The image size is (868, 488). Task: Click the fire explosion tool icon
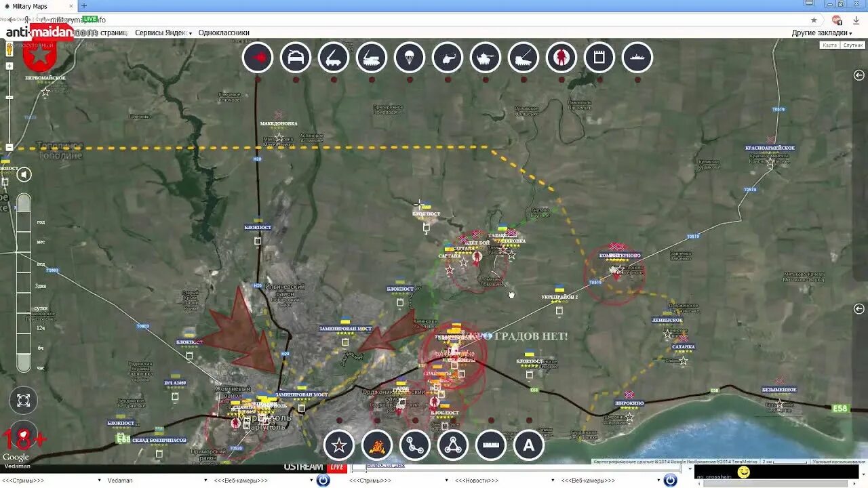tap(377, 445)
